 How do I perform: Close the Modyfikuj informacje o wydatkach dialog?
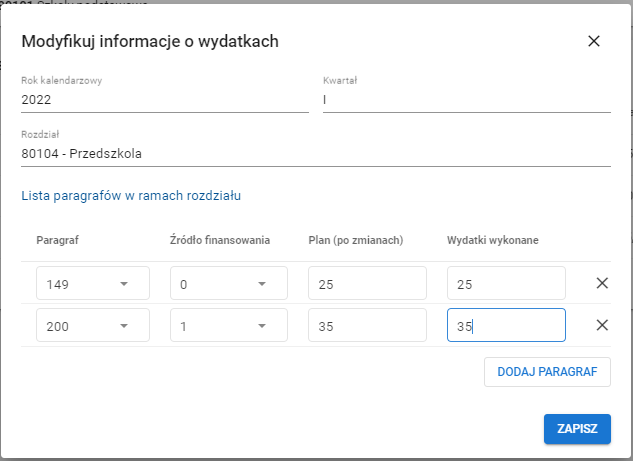click(594, 41)
